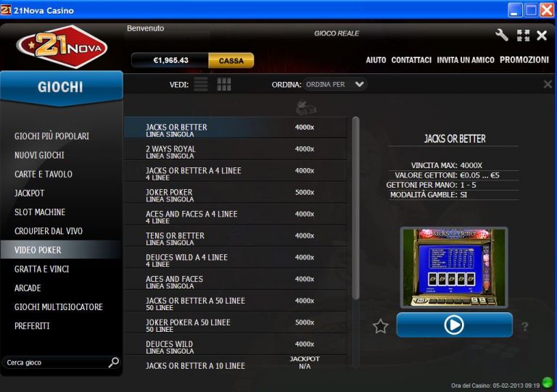Screen dimensions: 557x392
Task: Open game help question mark icon
Action: point(524,326)
